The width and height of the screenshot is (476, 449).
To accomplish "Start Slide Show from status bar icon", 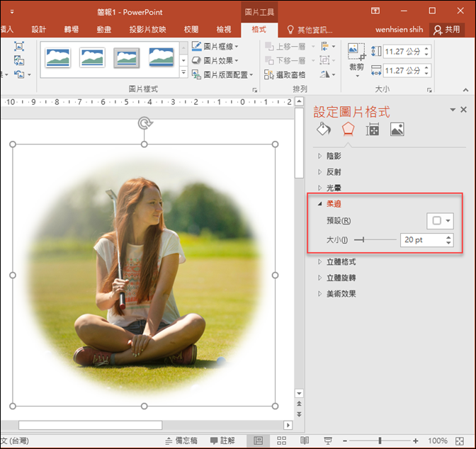I will 328,441.
